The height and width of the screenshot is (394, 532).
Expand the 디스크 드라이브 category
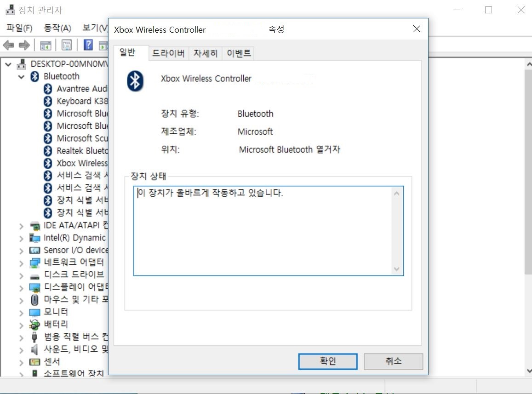click(x=21, y=276)
